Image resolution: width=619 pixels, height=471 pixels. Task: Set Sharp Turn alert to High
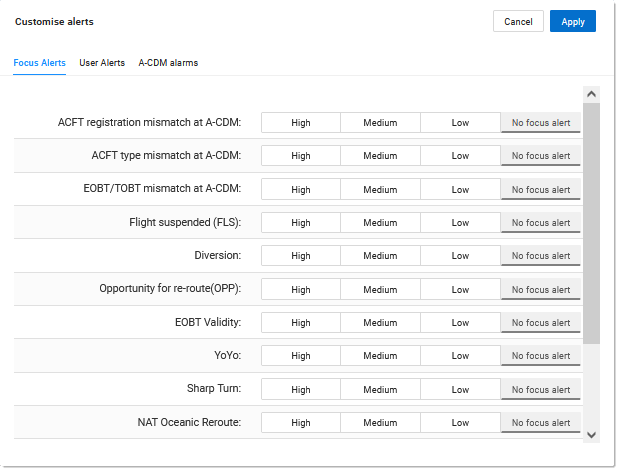pyautogui.click(x=301, y=389)
